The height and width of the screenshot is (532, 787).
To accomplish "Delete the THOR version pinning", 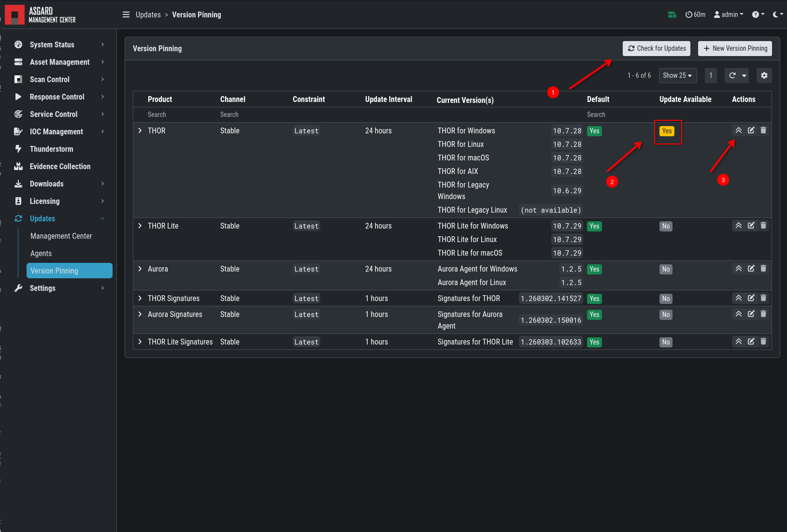I will [763, 130].
